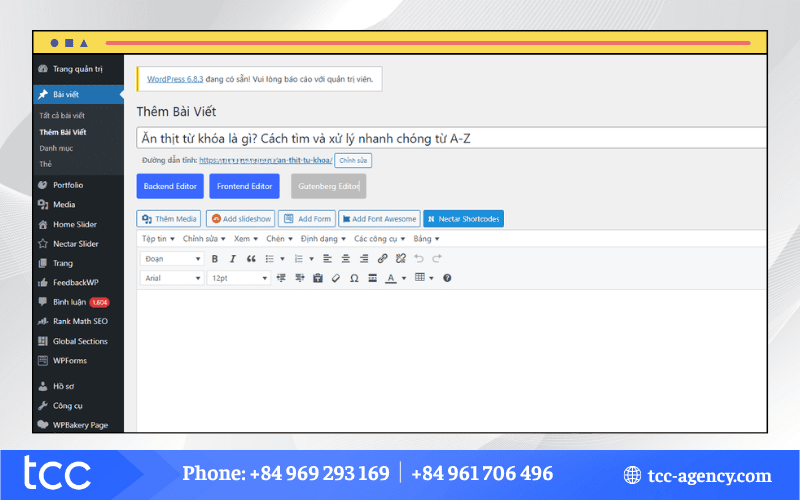Insert a blockquote
The height and width of the screenshot is (500, 800).
click(251, 258)
